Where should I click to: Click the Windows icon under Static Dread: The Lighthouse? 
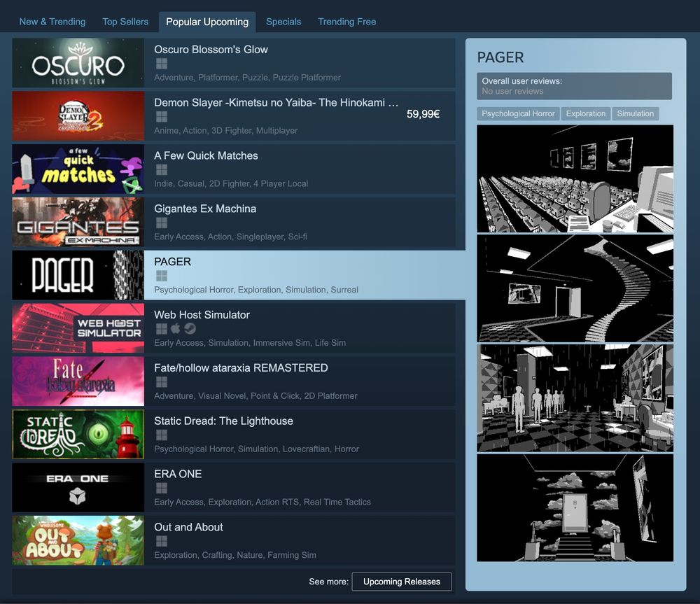[162, 435]
